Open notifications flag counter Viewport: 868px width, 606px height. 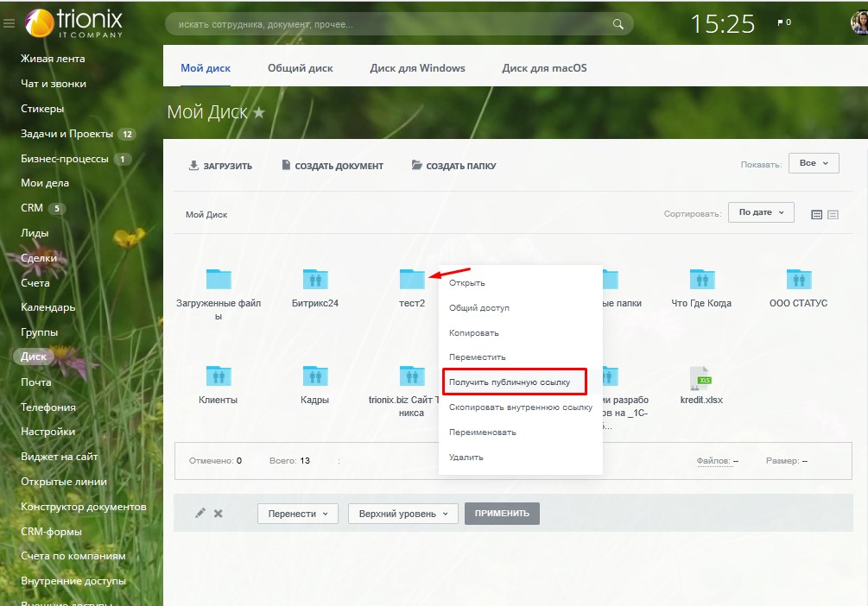click(x=784, y=22)
